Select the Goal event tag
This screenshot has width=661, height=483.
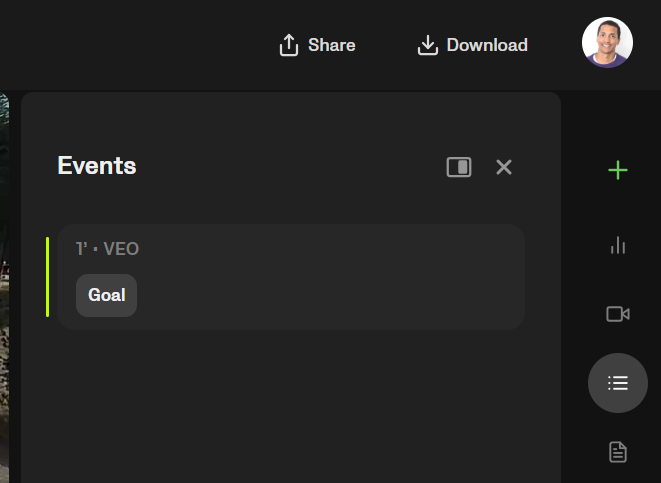point(106,295)
